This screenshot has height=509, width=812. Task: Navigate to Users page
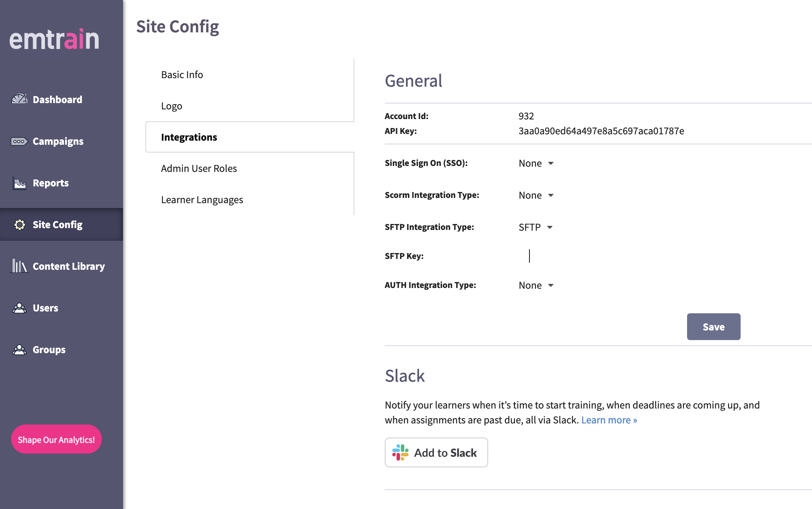[x=61, y=308]
